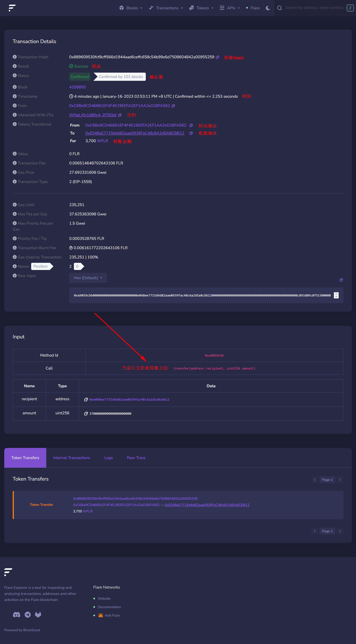Copy the From address icon
Screen dimensions: 356x644
(x=173, y=106)
